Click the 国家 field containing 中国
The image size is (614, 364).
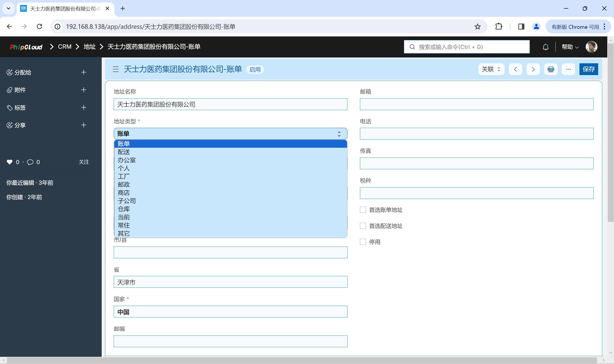(230, 311)
